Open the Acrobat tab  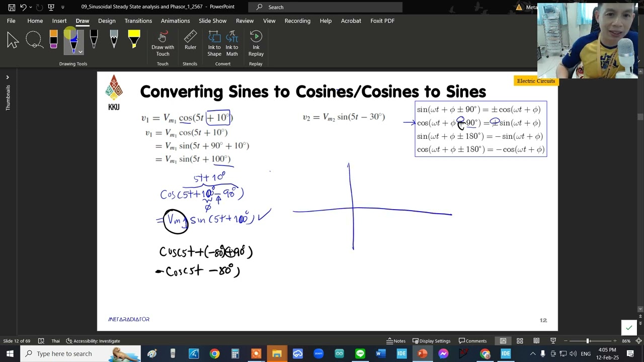coord(351,21)
